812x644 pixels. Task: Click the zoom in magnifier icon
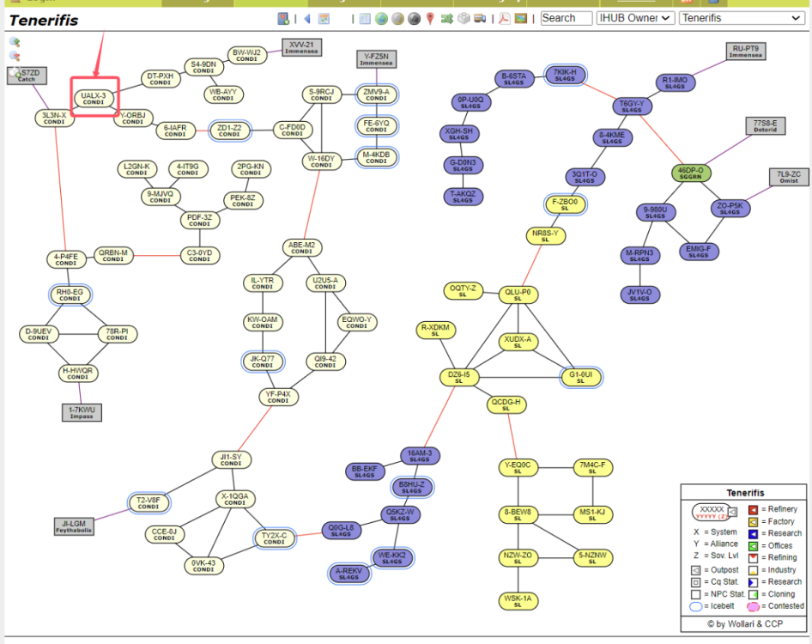15,41
